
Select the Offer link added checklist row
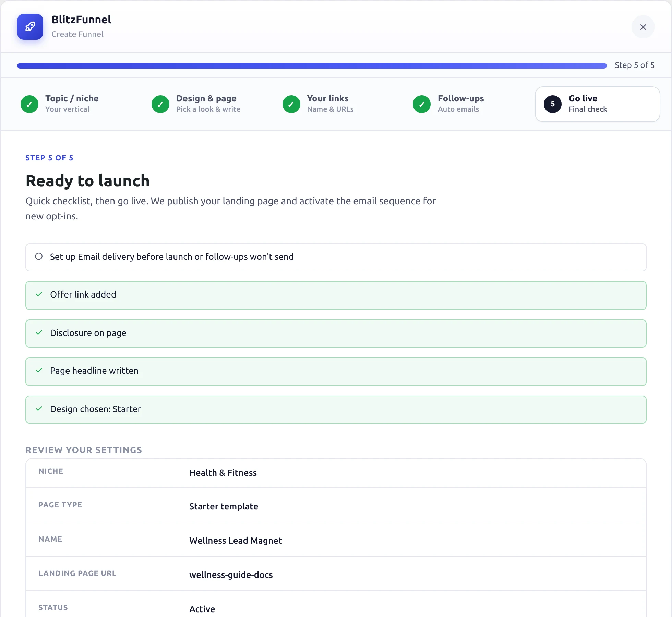click(x=336, y=295)
